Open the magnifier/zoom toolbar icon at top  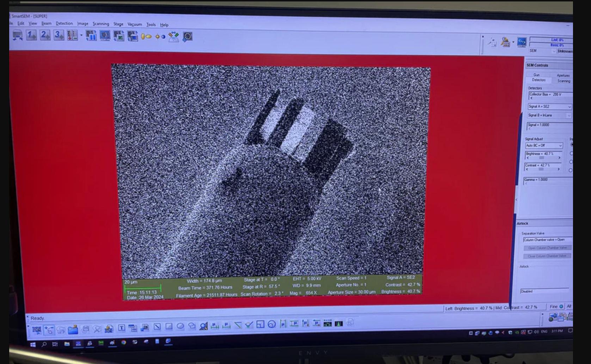187,37
